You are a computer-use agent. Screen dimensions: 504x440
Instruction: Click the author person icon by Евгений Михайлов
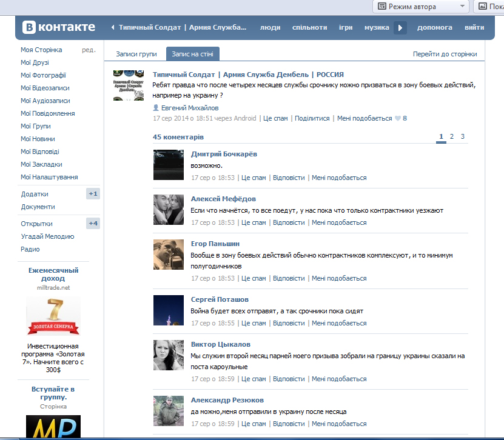tap(156, 108)
